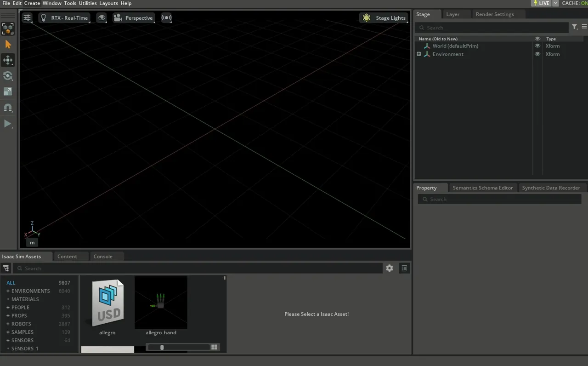
Task: Expand the Environment tree item
Action: (x=418, y=54)
